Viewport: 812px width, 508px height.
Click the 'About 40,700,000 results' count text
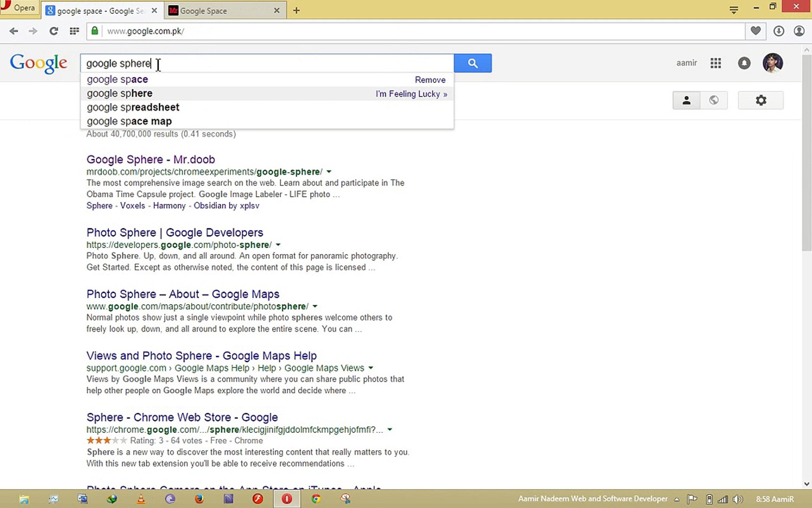161,134
